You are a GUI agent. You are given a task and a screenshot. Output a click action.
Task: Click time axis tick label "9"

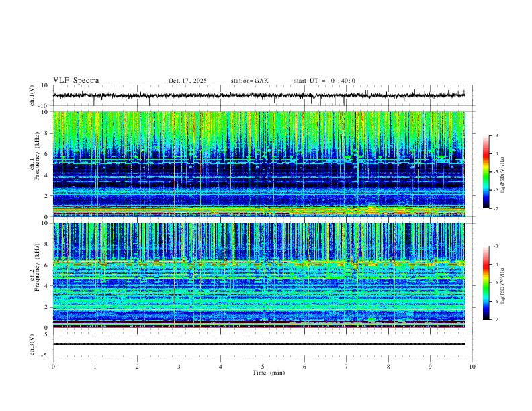[430, 367]
